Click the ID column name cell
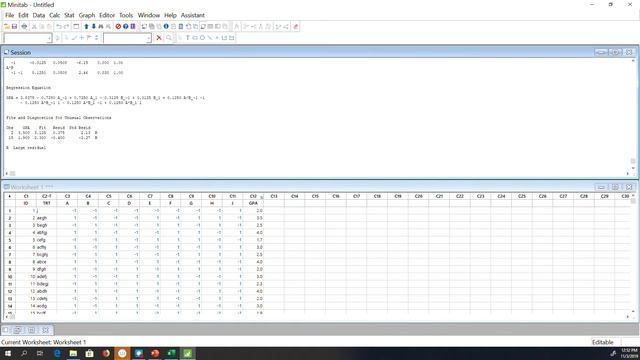Viewport: 640px width, 360px height. pos(26,203)
